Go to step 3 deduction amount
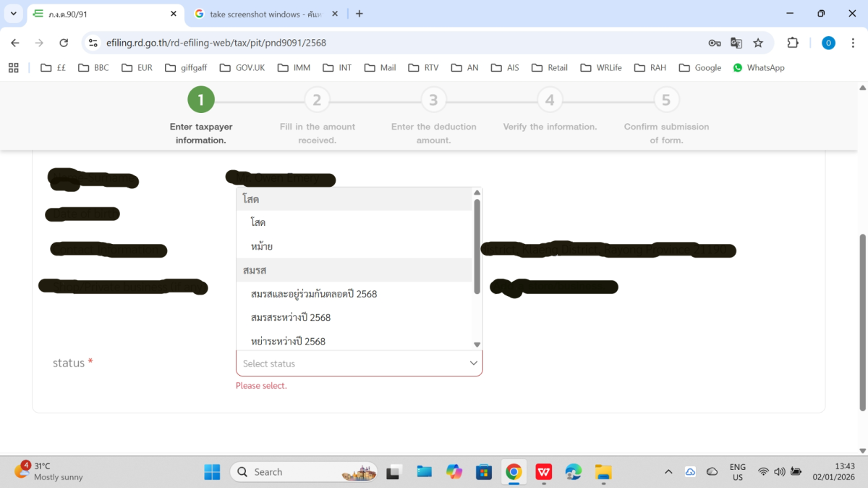This screenshot has width=868, height=488. coord(433,100)
